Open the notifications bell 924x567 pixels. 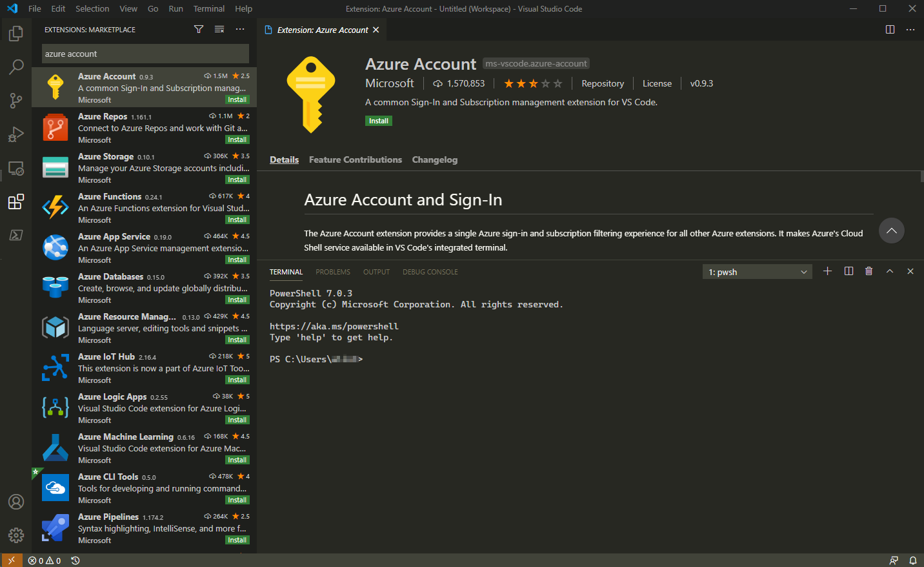[913, 561]
